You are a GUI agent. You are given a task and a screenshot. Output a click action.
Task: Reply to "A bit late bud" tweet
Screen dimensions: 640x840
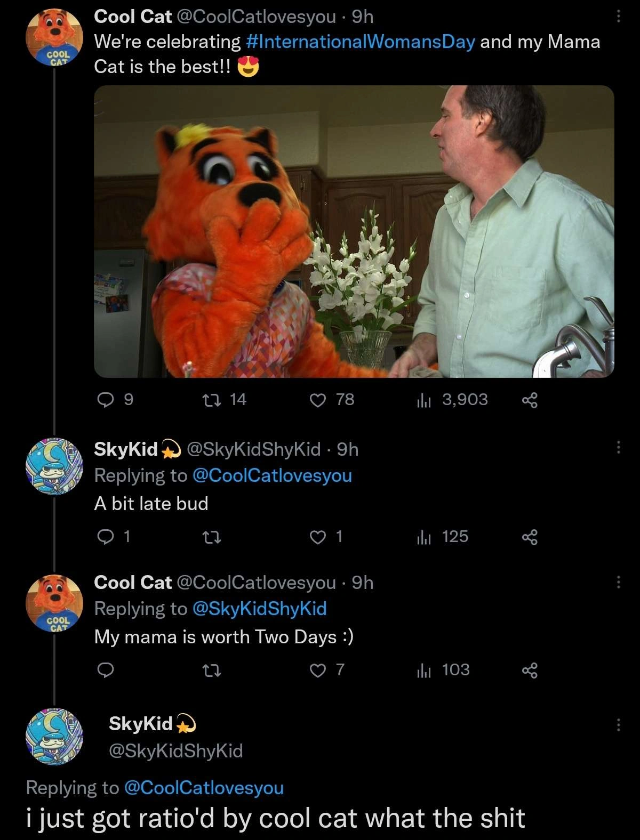click(106, 537)
